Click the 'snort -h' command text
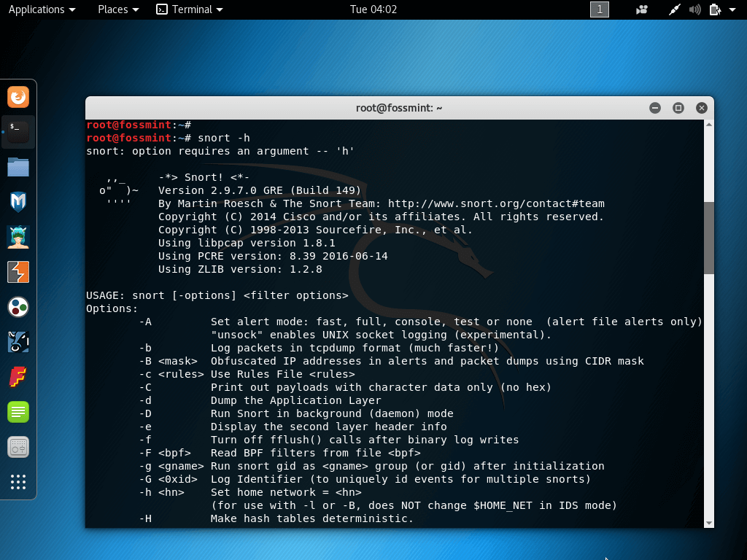747x560 pixels. (223, 138)
